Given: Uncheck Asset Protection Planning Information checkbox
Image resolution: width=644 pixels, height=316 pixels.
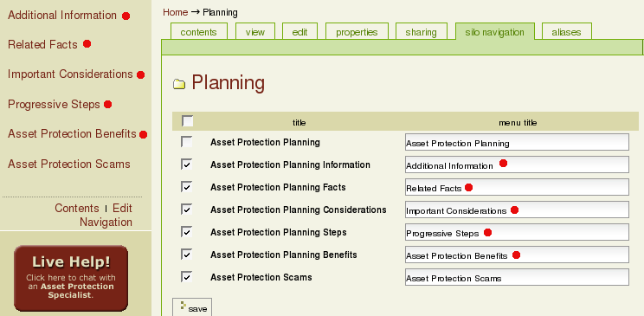Looking at the screenshot, I should point(186,164).
